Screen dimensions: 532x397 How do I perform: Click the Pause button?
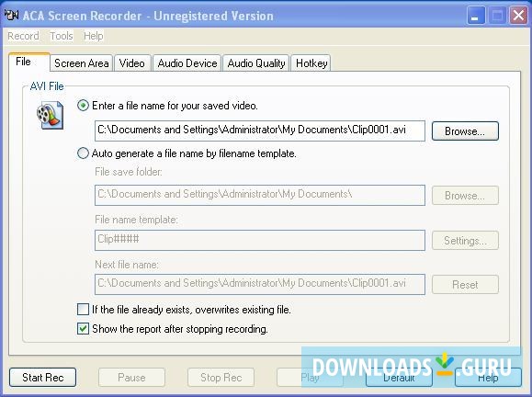[131, 378]
